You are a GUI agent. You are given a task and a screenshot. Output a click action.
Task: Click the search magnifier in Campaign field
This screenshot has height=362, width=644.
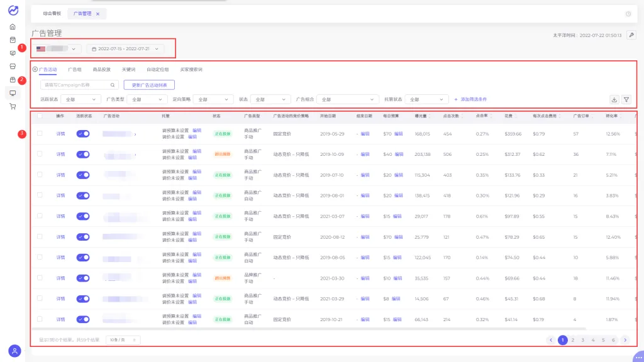click(113, 85)
